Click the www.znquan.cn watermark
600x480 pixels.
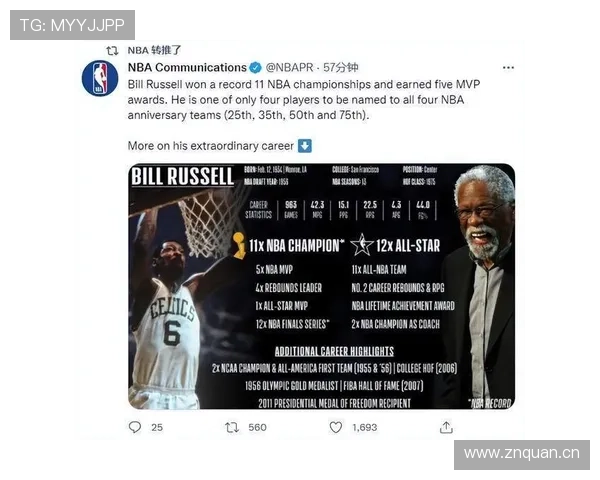click(522, 454)
